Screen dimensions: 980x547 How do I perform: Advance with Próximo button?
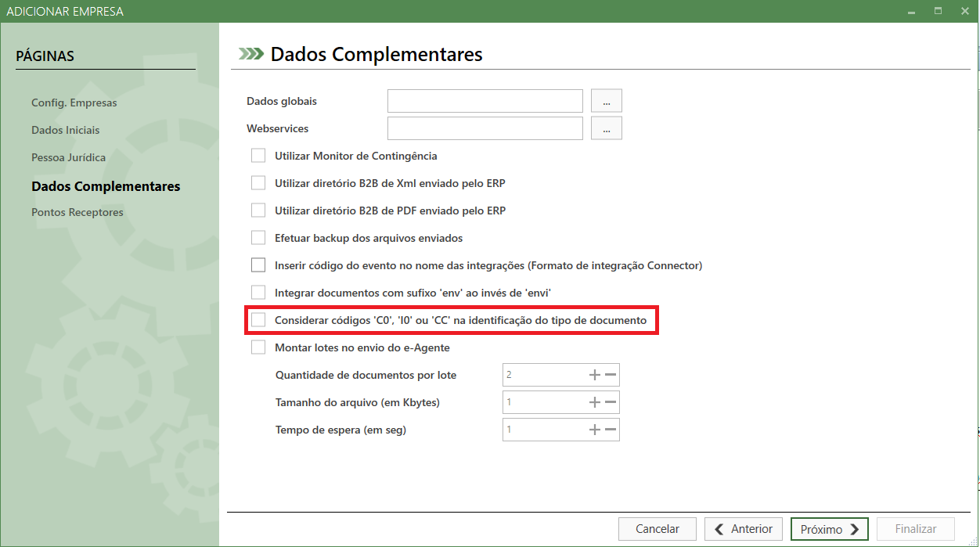click(830, 529)
